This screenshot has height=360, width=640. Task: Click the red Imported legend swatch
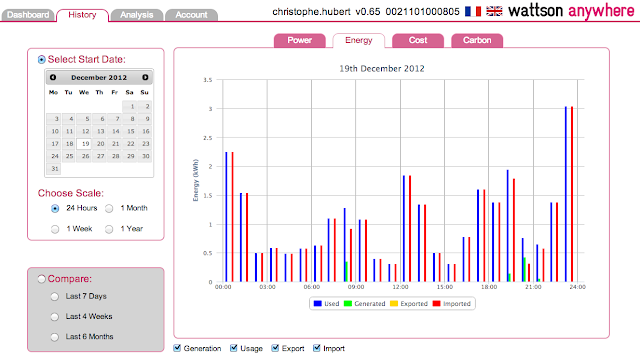pos(436,304)
